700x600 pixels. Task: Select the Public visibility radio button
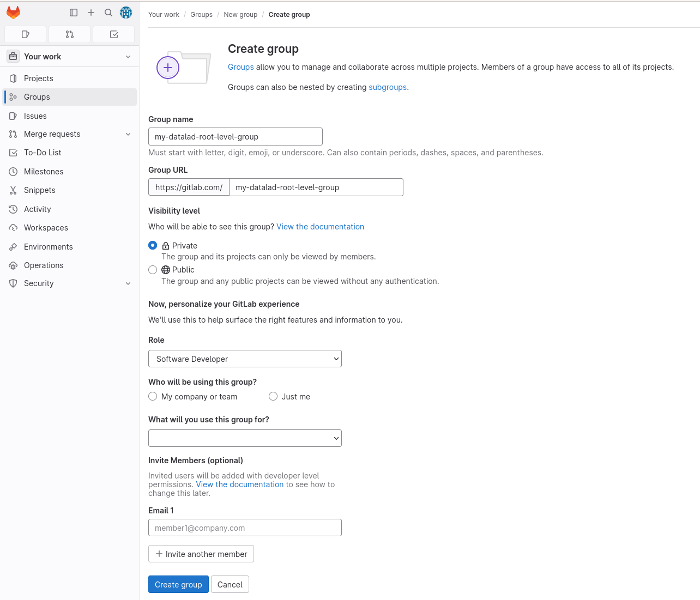coord(153,270)
